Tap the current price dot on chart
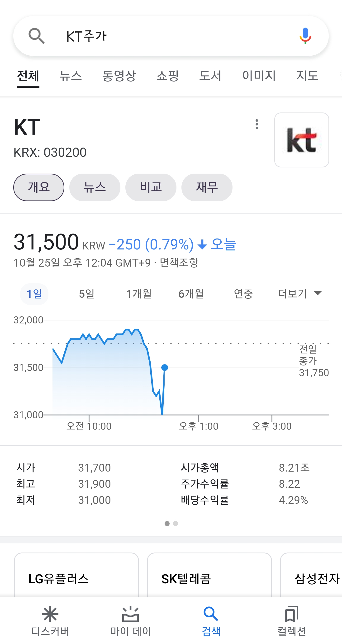The height and width of the screenshot is (644, 342). pos(165,367)
